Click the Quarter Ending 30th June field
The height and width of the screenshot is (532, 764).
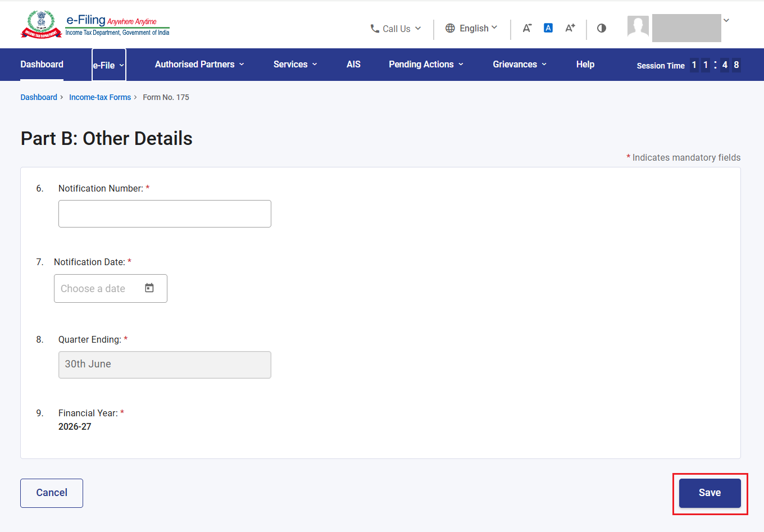point(165,365)
